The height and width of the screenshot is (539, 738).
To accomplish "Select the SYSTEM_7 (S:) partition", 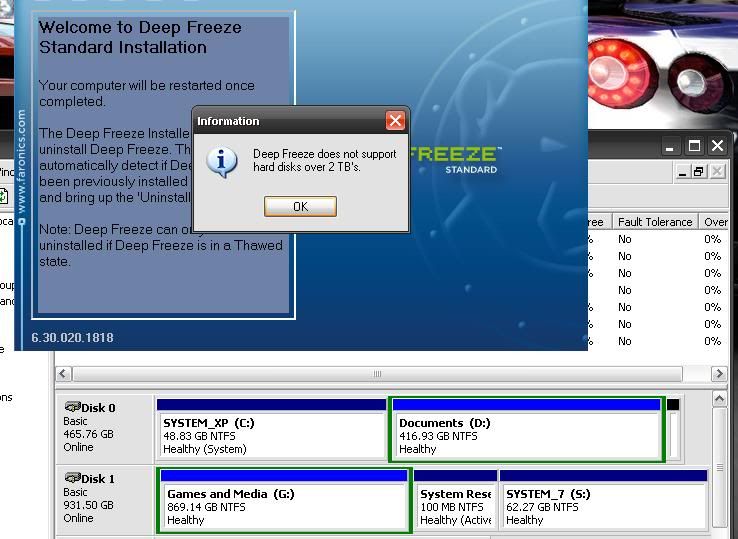I will pyautogui.click(x=603, y=500).
